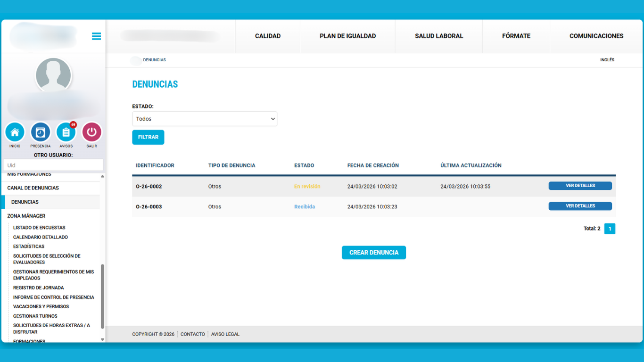Click the Crear Denuncia button
Image resolution: width=644 pixels, height=362 pixels.
coord(373,253)
